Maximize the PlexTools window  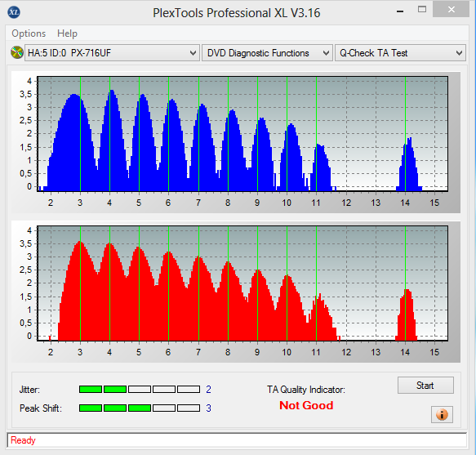422,10
